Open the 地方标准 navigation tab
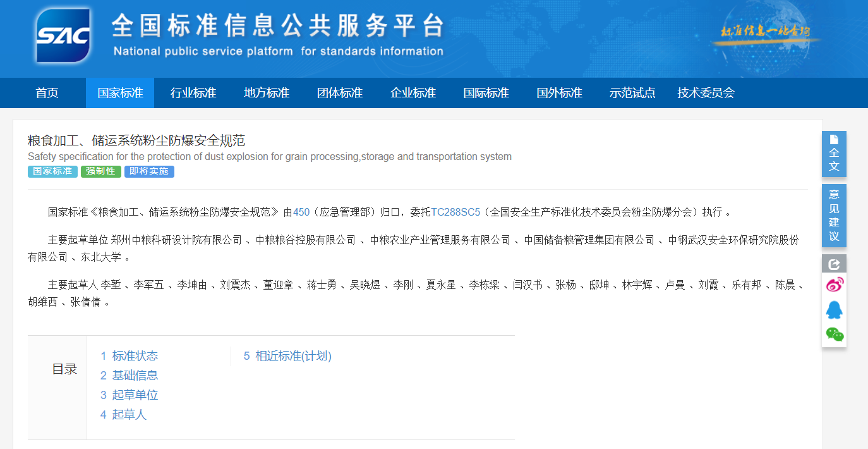Image resolution: width=868 pixels, height=449 pixels. coord(267,93)
